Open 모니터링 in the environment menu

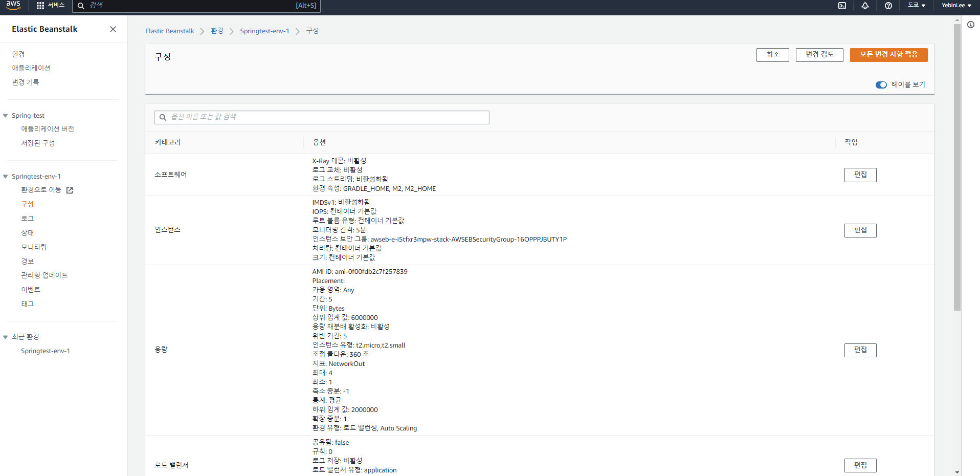pos(34,247)
